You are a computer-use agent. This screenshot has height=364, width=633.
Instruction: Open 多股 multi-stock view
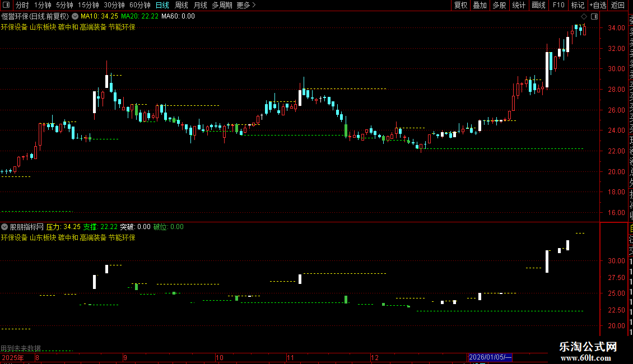499,5
